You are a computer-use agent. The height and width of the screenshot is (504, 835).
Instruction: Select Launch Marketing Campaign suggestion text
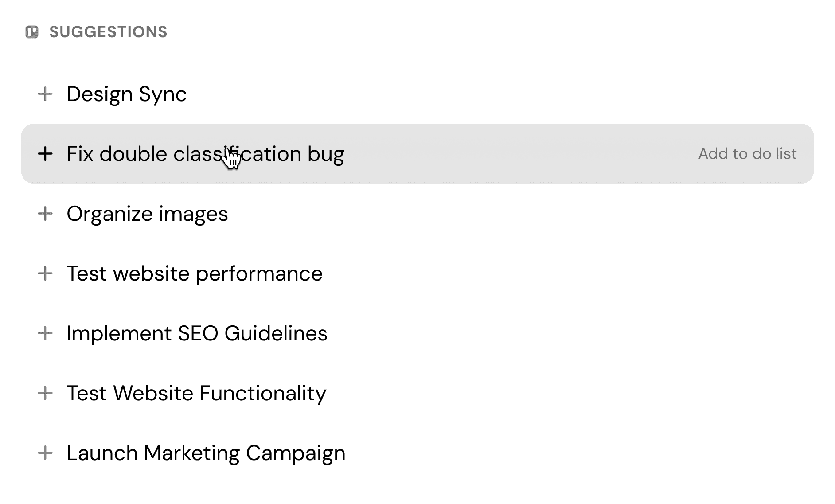206,453
